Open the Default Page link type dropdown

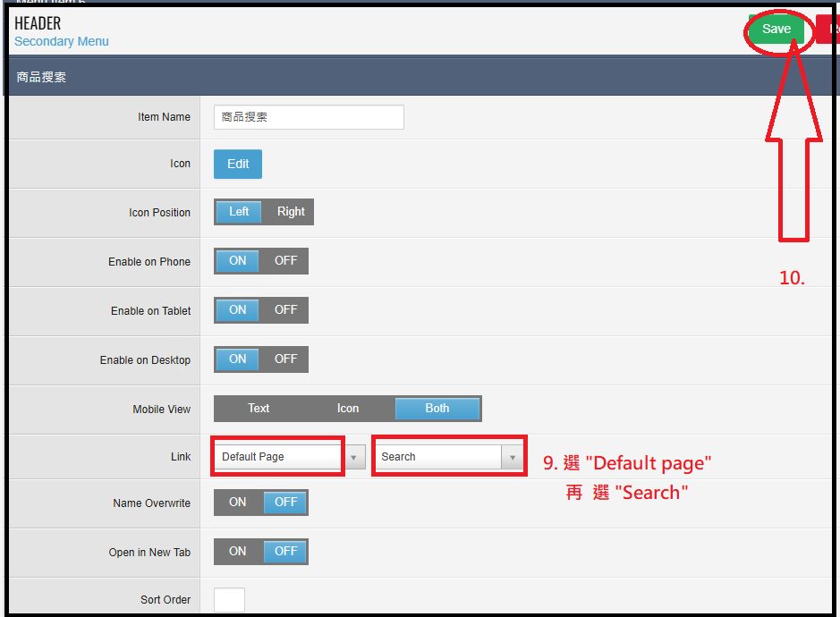[x=279, y=457]
